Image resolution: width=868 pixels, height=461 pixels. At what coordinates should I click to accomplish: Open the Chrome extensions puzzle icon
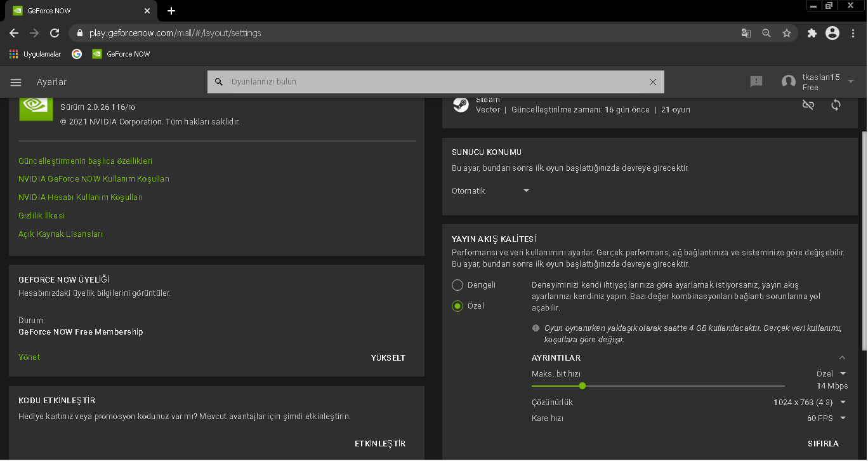(x=812, y=33)
